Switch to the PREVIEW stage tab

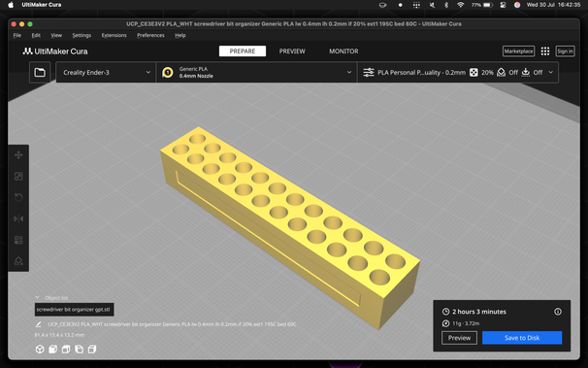292,51
